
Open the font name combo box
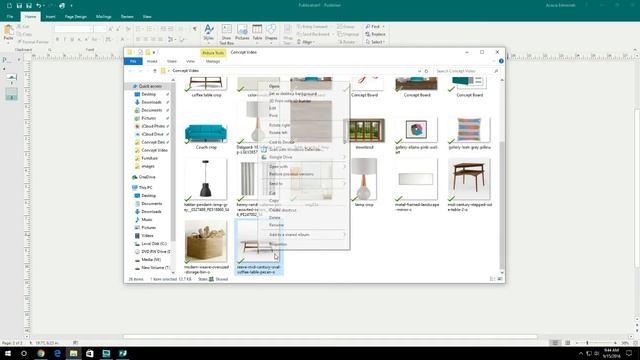(x=73, y=29)
